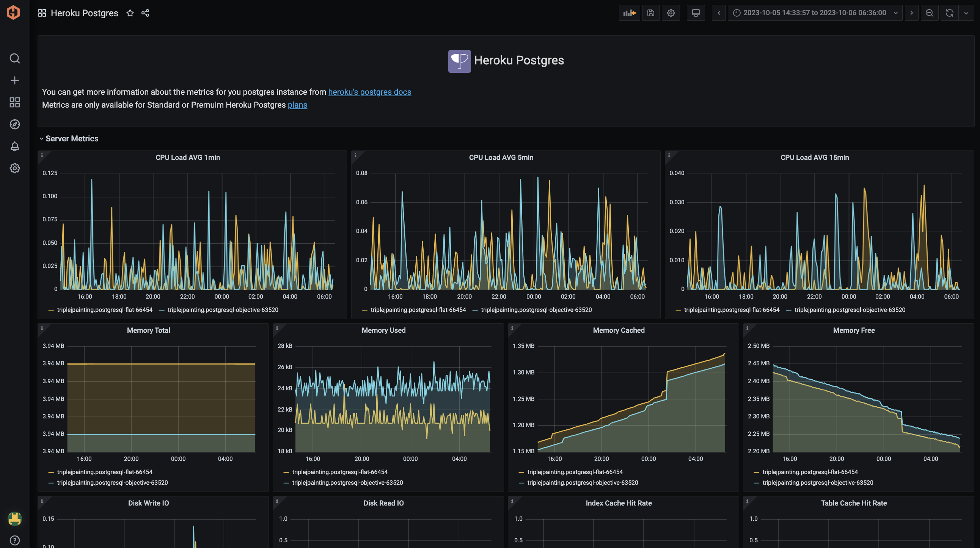Open the Configuration gear in sidebar
980x548 pixels.
pos(14,168)
